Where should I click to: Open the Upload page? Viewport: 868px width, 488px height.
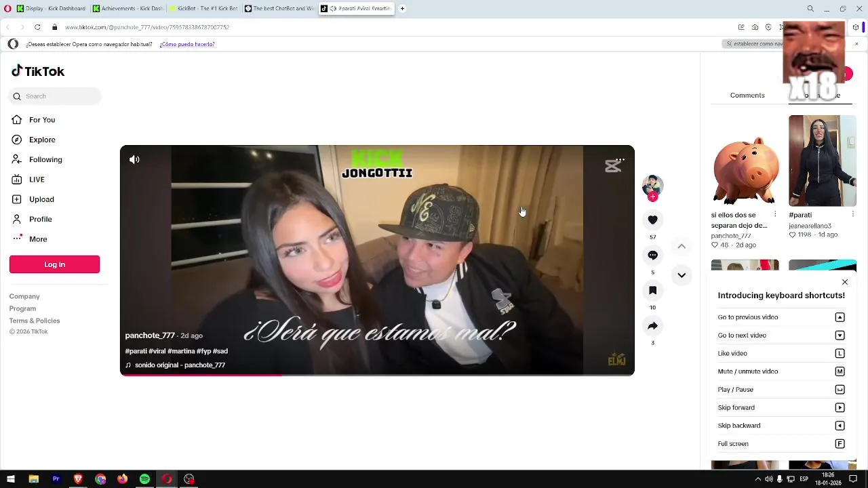(41, 199)
